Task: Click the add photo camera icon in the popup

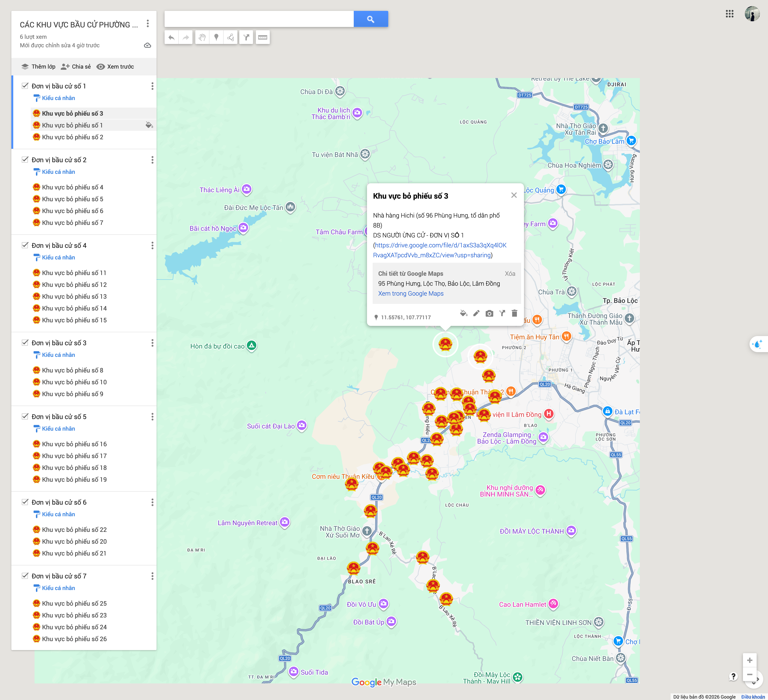Action: [489, 313]
